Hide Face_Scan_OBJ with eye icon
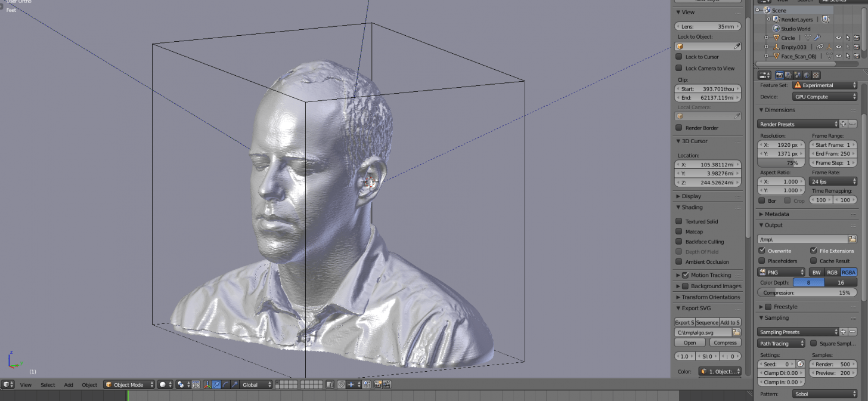This screenshot has width=868, height=401. [838, 56]
